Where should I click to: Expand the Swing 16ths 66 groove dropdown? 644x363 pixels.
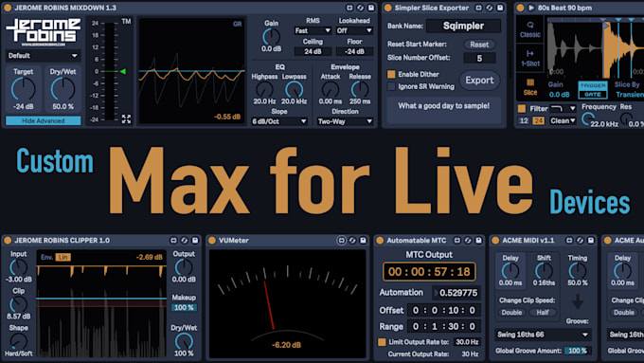(x=543, y=335)
